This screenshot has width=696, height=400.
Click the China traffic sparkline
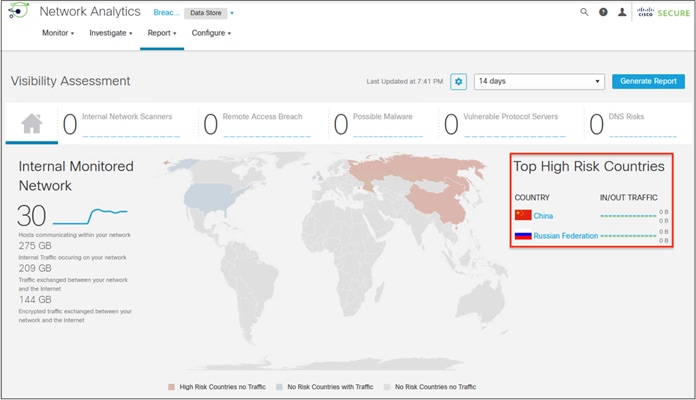[628, 216]
